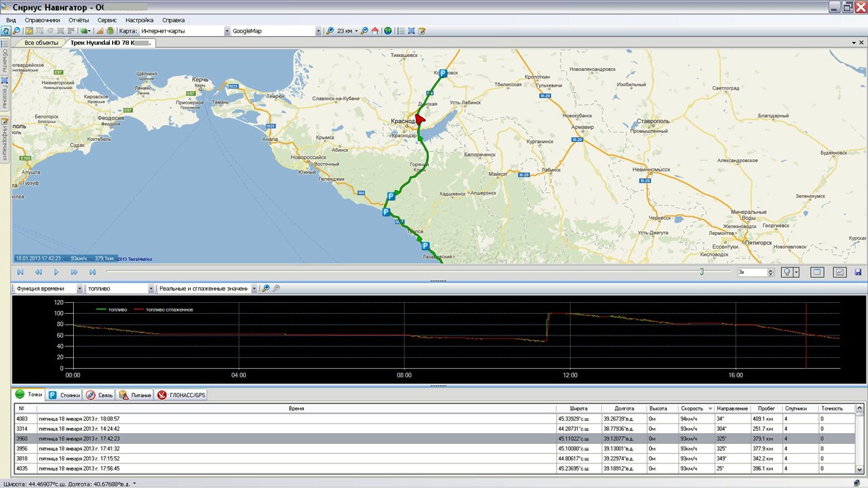This screenshot has height=488, width=868.
Task: Click the save (floppy disk) icon by the playback bar
Action: [858, 273]
